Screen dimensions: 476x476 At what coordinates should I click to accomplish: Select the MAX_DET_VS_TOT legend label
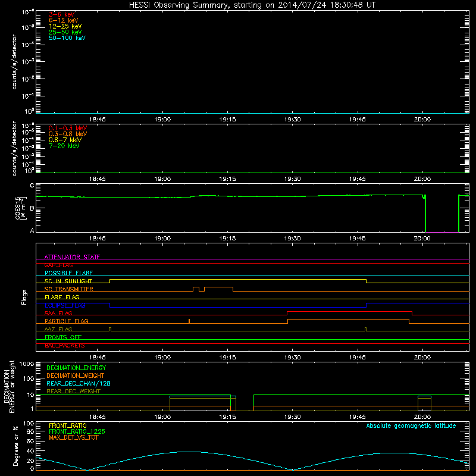[x=73, y=437]
